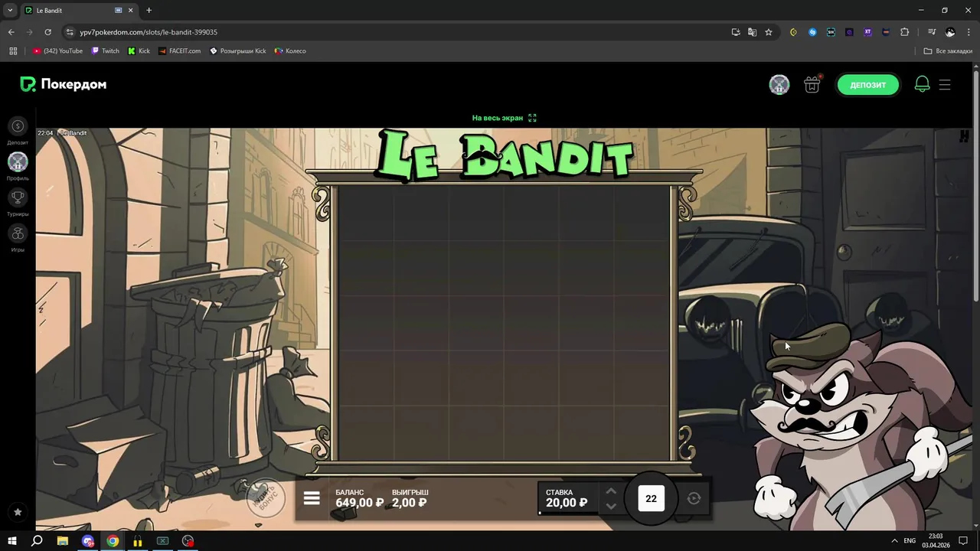980x551 pixels.
Task: Increase the bet with the up arrow
Action: (x=611, y=491)
